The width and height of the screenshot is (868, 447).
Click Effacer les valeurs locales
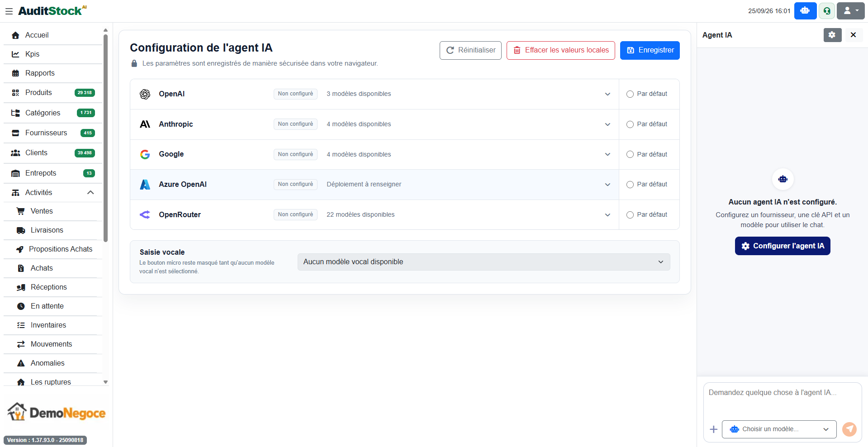point(561,50)
